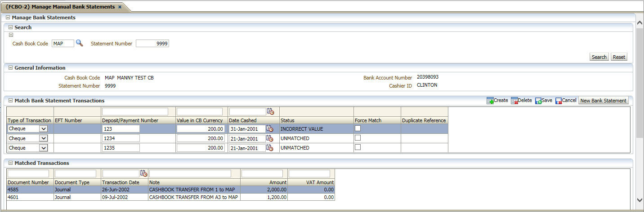Viewport: 644px width, 212px height.
Task: Click the Cash Book Code magnifier lookup icon
Action: coord(79,43)
